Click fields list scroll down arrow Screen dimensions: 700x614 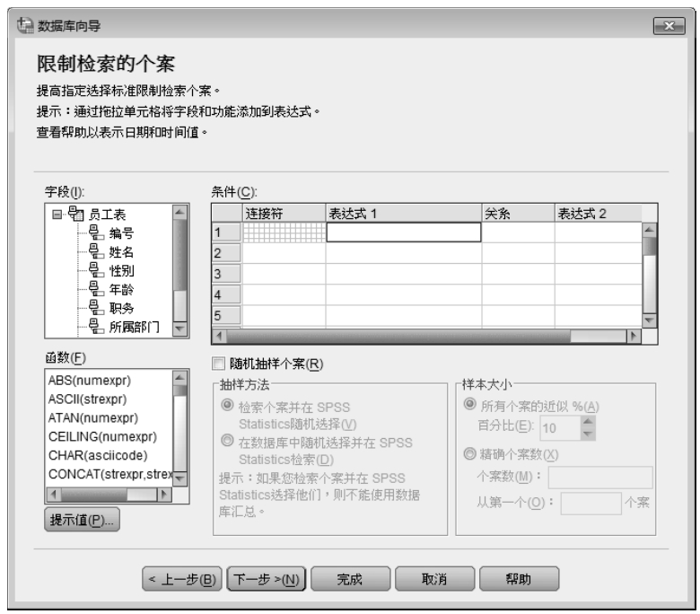(179, 329)
